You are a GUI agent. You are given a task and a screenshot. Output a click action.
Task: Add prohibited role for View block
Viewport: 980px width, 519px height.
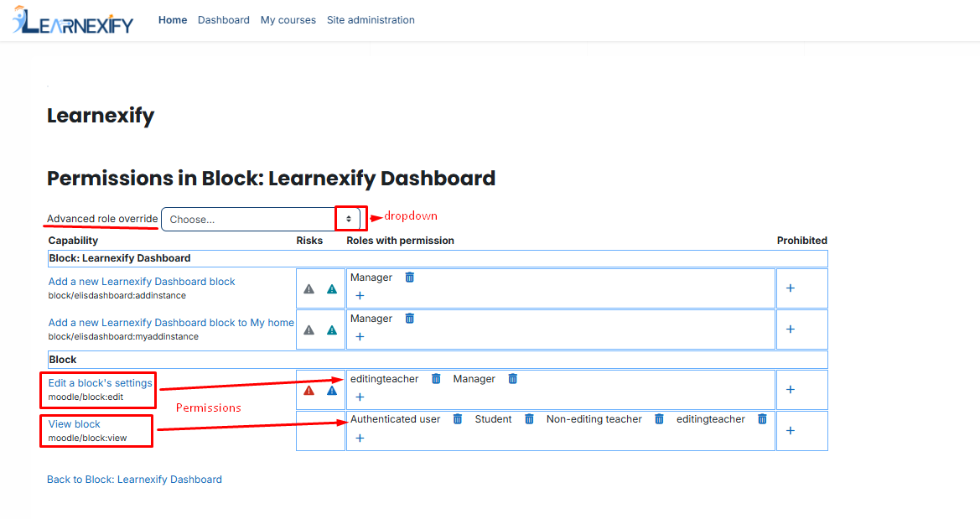[790, 431]
